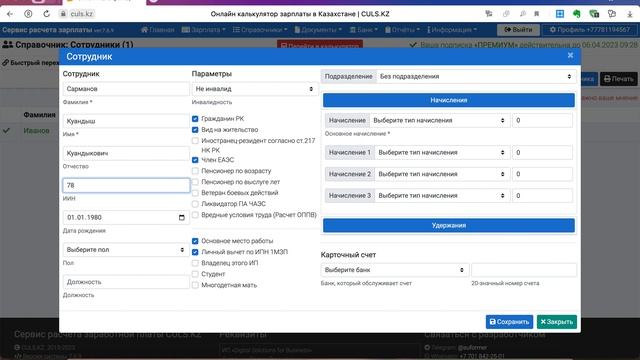Image resolution: width=640 pixels, height=360 pixels.
Task: Open the blue grid extension icon
Action: pos(560,14)
